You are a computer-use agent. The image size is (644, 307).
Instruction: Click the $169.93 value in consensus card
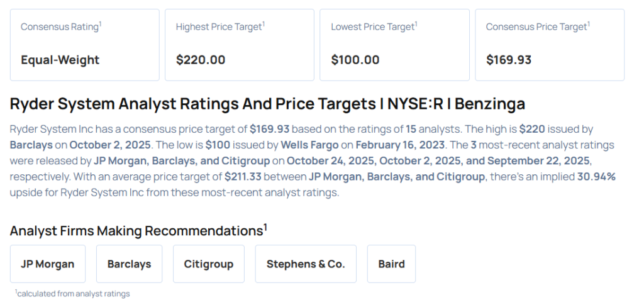(509, 60)
